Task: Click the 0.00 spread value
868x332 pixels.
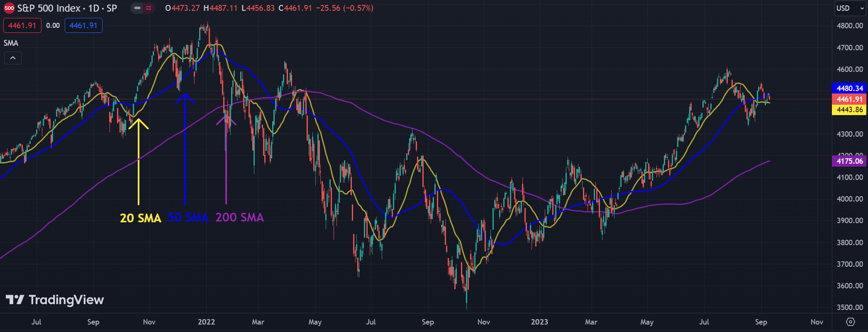Action: 53,25
